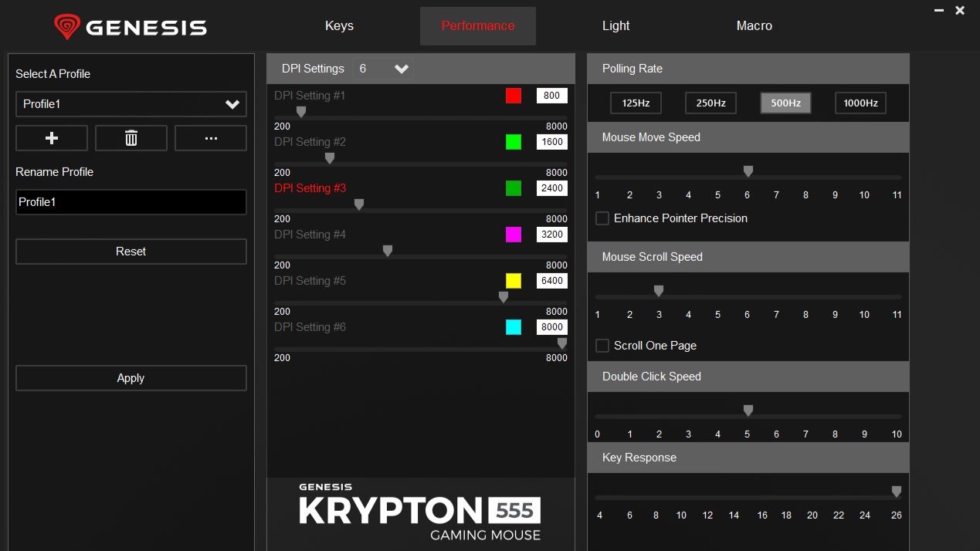Enable Enhance Pointer Precision checkbox
This screenshot has width=980, height=551.
click(602, 218)
